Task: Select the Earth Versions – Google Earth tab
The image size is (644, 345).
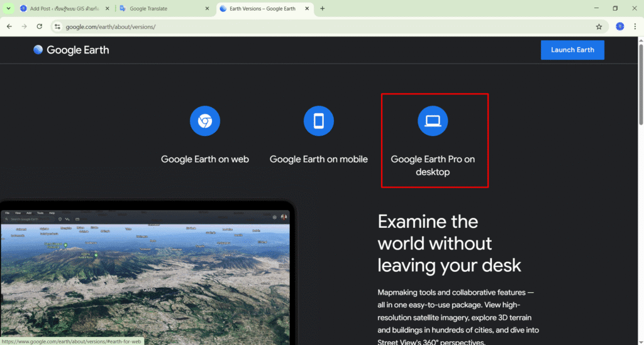Action: pos(265,9)
